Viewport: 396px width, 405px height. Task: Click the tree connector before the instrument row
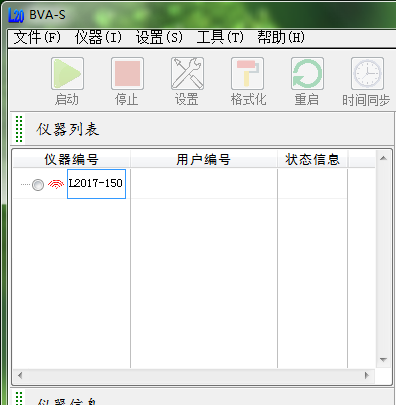pyautogui.click(x=25, y=184)
